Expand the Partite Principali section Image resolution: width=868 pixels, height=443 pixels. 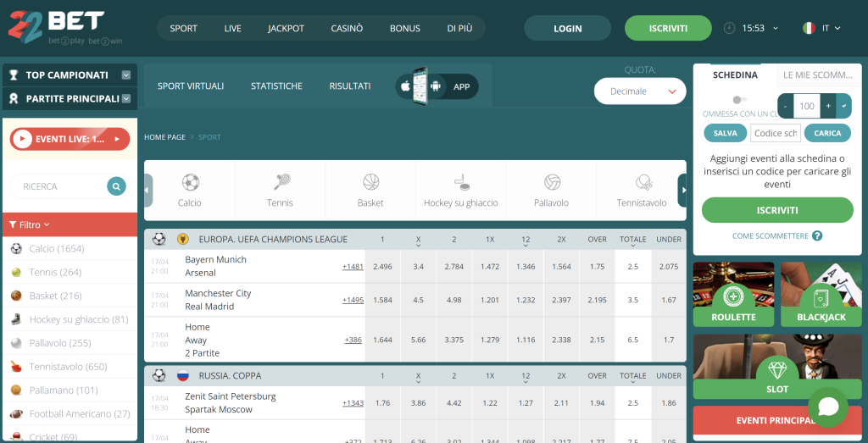126,99
